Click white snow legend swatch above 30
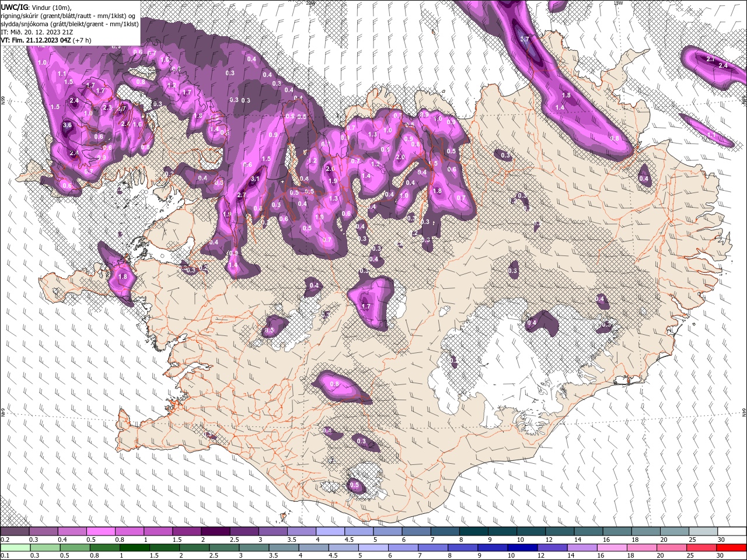This screenshot has height=560, width=747. pos(731,531)
